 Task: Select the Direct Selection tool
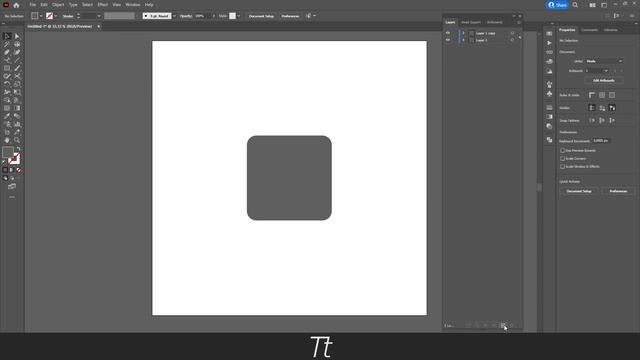click(17, 36)
